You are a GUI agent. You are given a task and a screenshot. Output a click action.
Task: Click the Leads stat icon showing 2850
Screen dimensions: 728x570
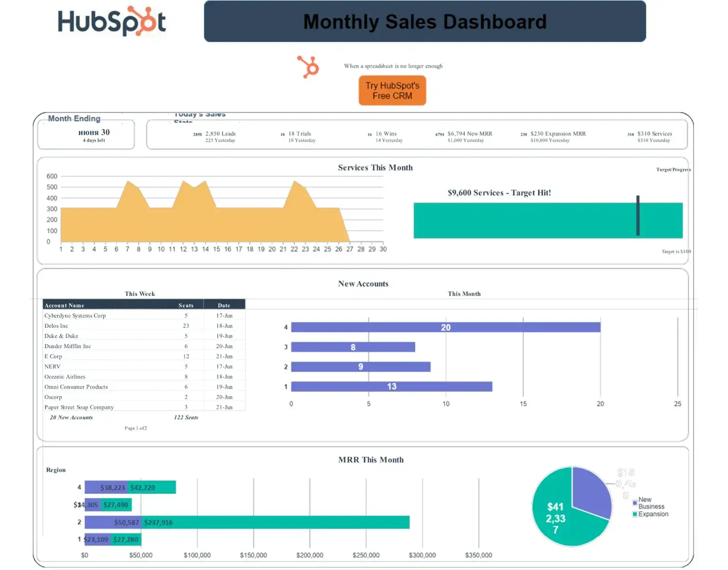[x=197, y=134]
